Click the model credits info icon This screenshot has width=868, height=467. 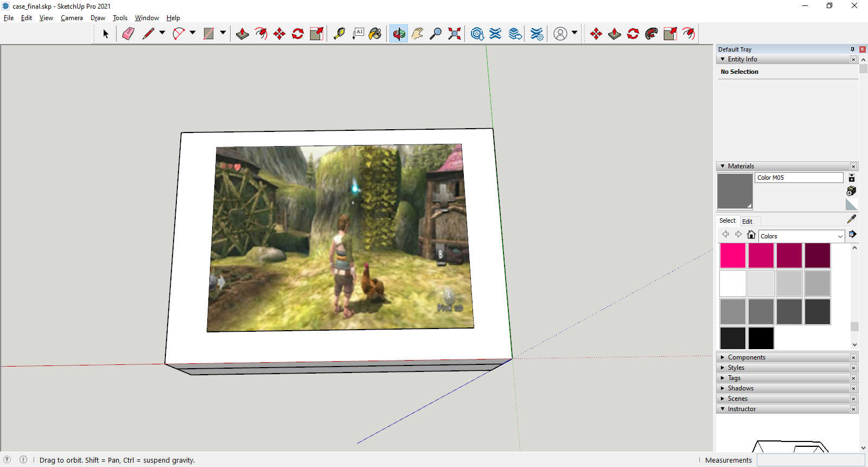tap(23, 459)
